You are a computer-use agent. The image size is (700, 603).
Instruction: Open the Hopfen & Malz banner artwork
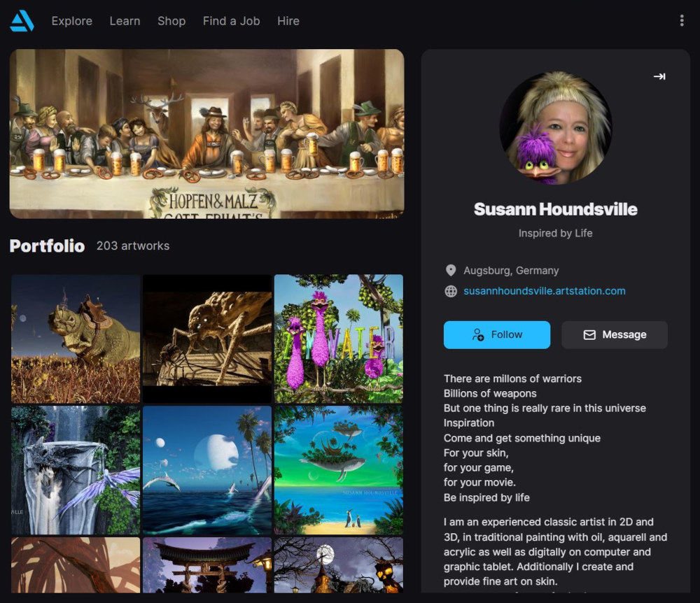[206, 134]
